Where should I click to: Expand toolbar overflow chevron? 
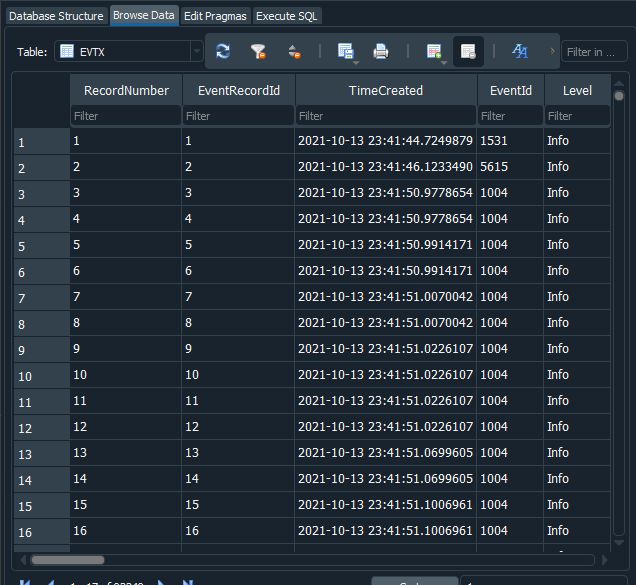pos(552,52)
